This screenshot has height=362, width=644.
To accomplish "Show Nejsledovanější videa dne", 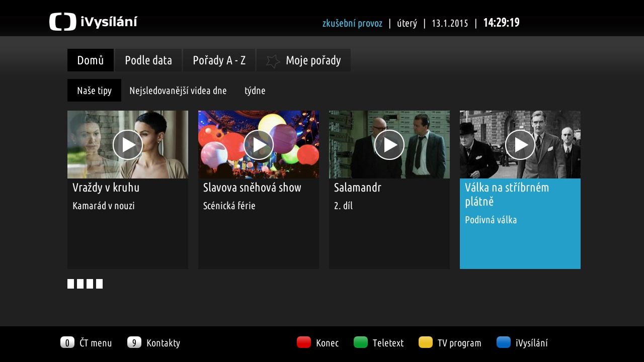I will (x=178, y=90).
